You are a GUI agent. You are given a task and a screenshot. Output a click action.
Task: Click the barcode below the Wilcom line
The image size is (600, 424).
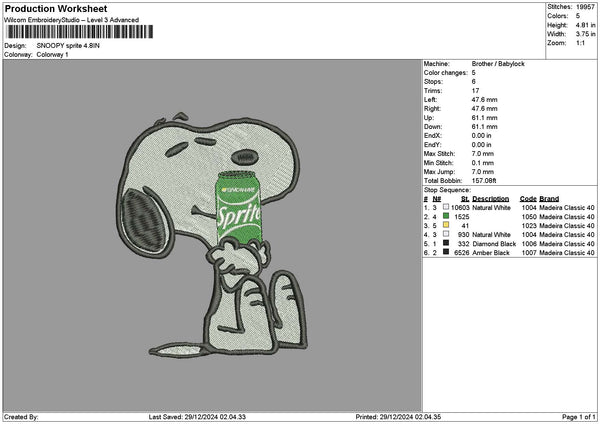coord(80,32)
